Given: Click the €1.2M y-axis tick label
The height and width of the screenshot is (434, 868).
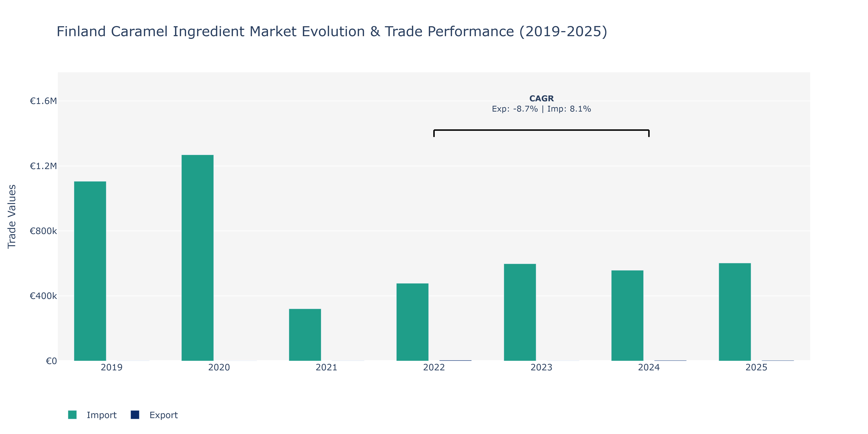Looking at the screenshot, I should coord(43,166).
